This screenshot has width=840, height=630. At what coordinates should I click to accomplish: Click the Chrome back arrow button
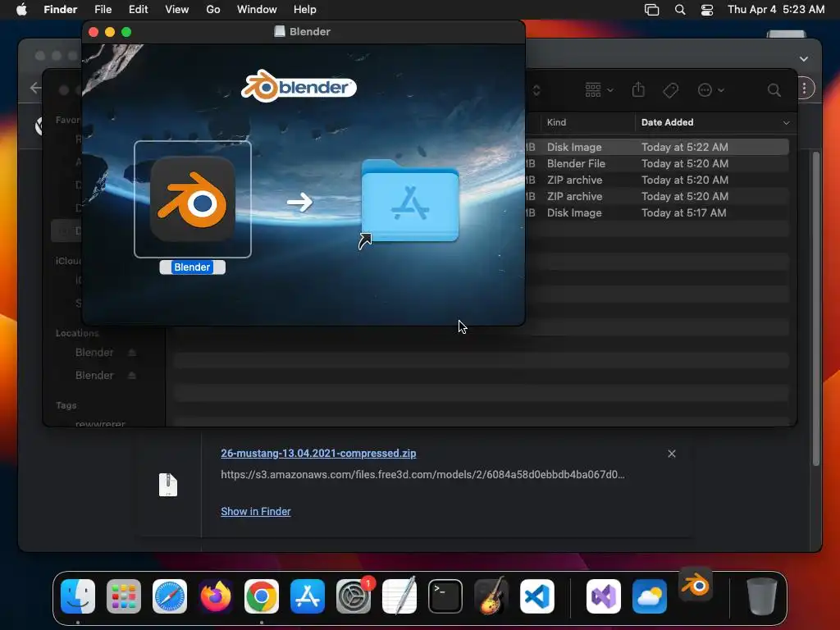(35, 88)
